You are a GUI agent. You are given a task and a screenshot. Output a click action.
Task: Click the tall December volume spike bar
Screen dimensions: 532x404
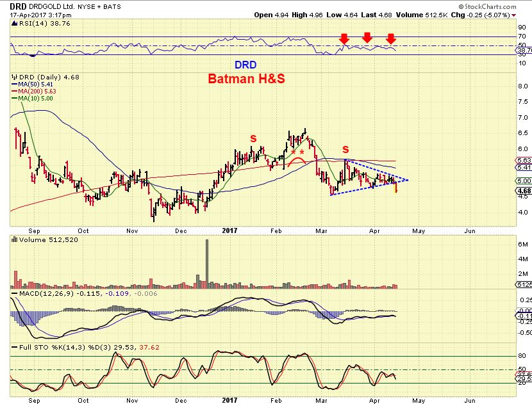207,264
